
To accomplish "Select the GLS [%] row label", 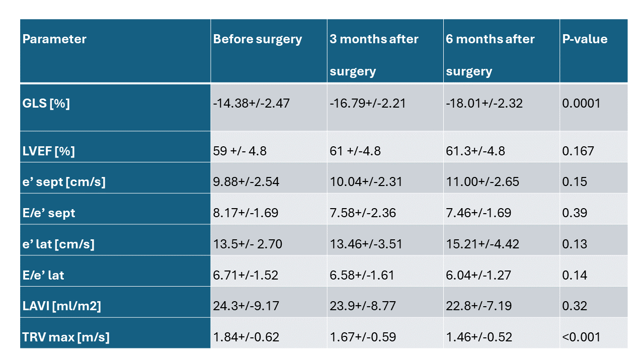I will click(x=46, y=104).
